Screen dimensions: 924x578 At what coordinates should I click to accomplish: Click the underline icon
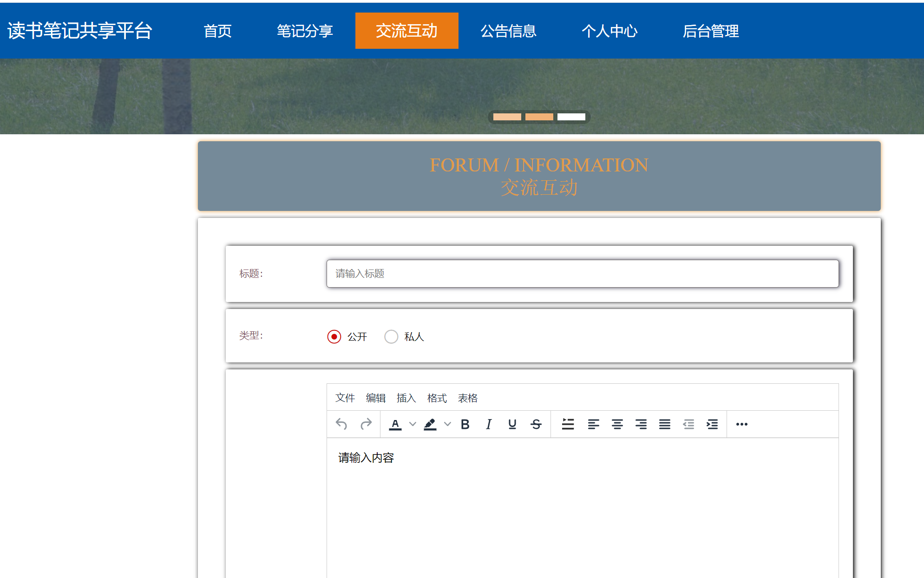coord(512,424)
